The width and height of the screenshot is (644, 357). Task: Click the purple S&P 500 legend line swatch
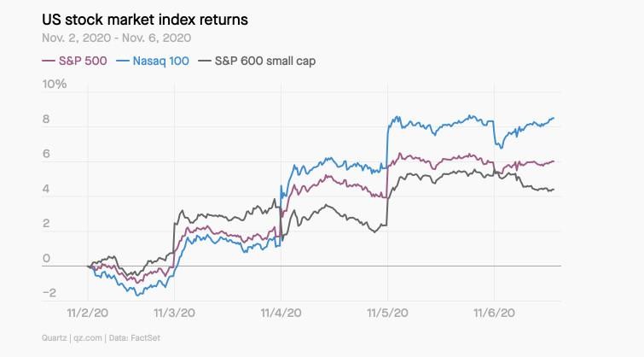pos(49,61)
